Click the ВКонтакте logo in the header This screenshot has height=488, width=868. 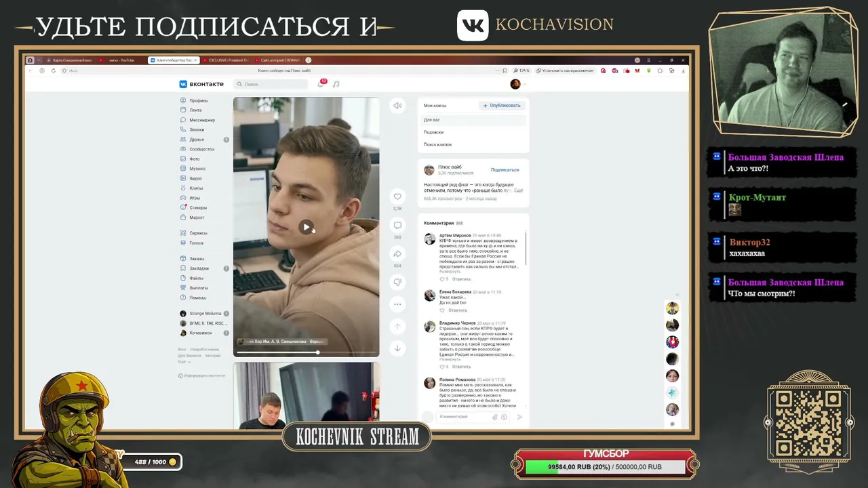pos(201,84)
